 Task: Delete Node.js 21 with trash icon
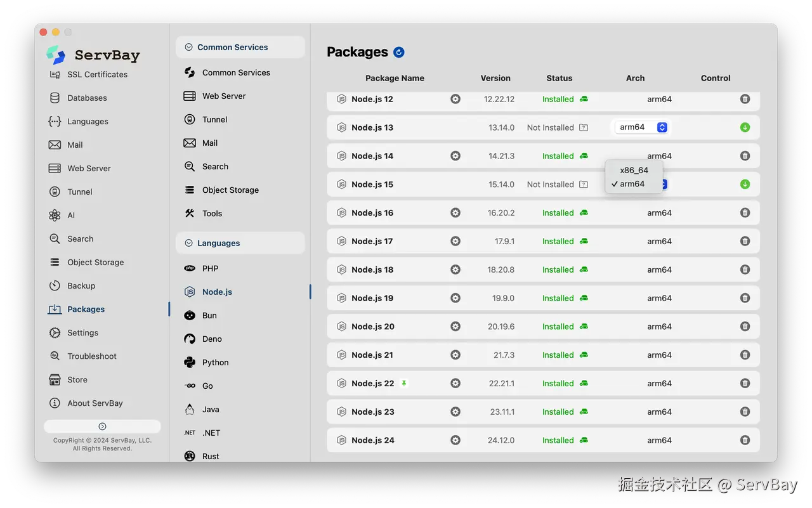(x=745, y=355)
